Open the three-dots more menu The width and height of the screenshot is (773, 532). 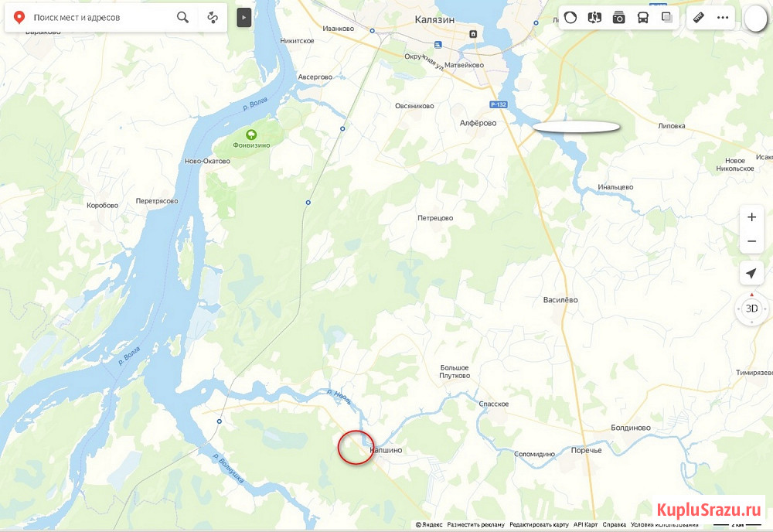pyautogui.click(x=723, y=18)
